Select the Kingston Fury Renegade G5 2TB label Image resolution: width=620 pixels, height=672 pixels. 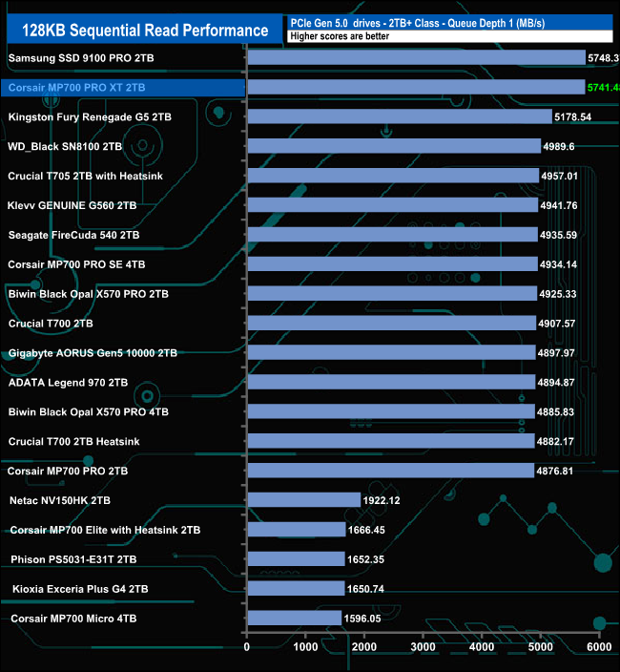[90, 117]
